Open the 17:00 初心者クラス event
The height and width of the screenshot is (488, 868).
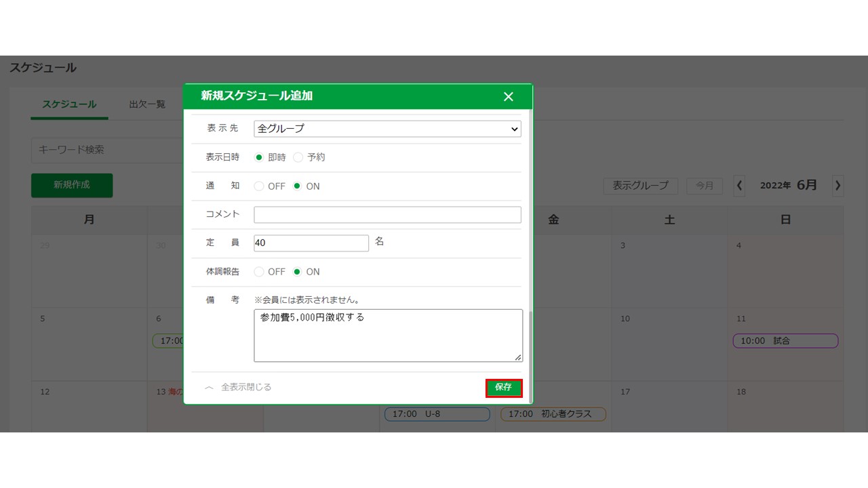coord(553,413)
